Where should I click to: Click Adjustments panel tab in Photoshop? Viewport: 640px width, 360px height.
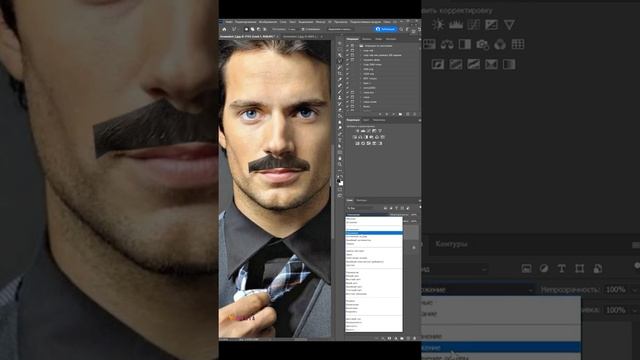(x=353, y=120)
